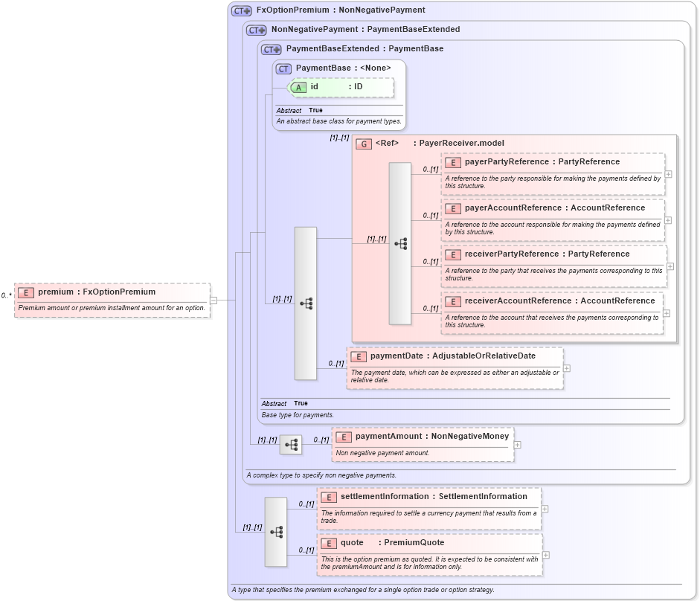
Task: Click the E icon of the premium element
Action: pos(25,292)
